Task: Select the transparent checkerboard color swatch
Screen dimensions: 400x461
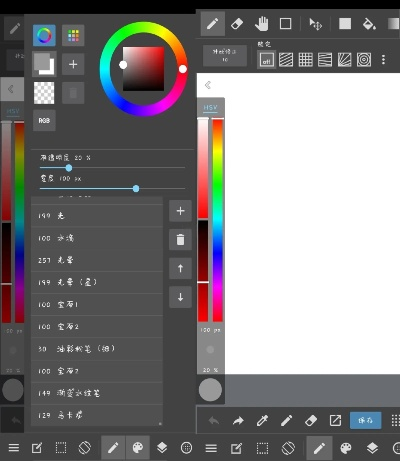Action: pos(44,93)
